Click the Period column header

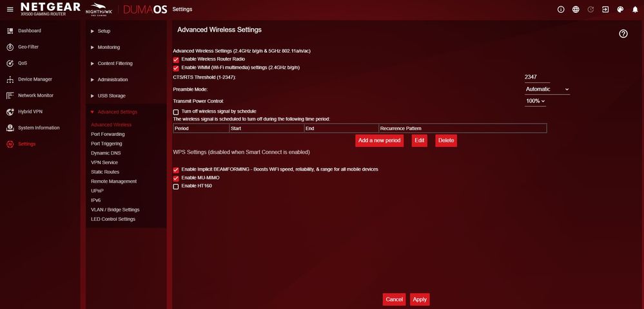point(201,129)
